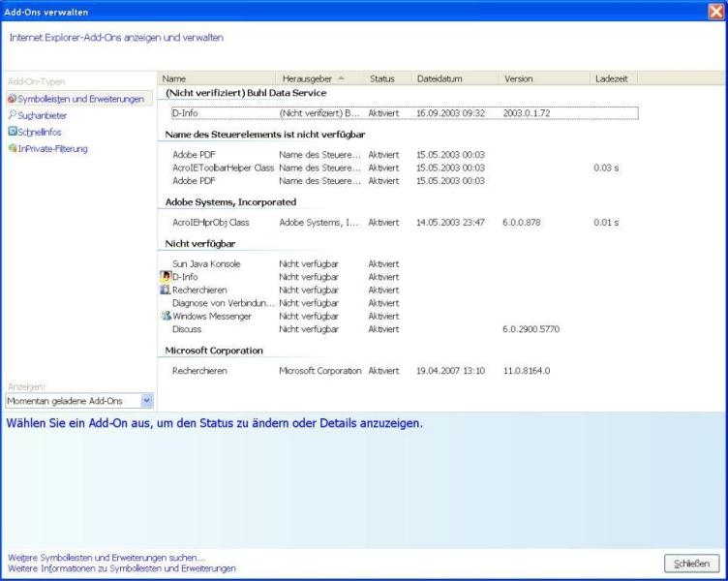728x581 pixels.
Task: Select the AcroIEHlprObj Class add-on
Action: (x=405, y=223)
